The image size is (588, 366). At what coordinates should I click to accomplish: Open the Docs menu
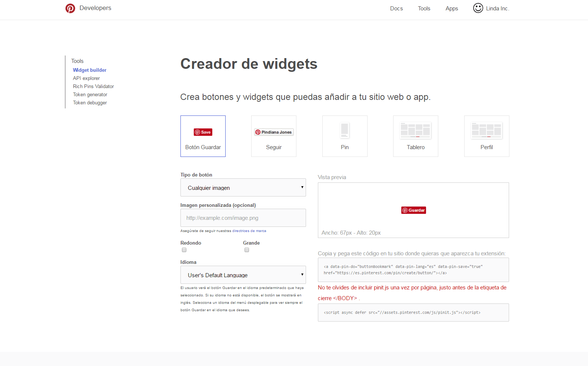[x=396, y=9]
